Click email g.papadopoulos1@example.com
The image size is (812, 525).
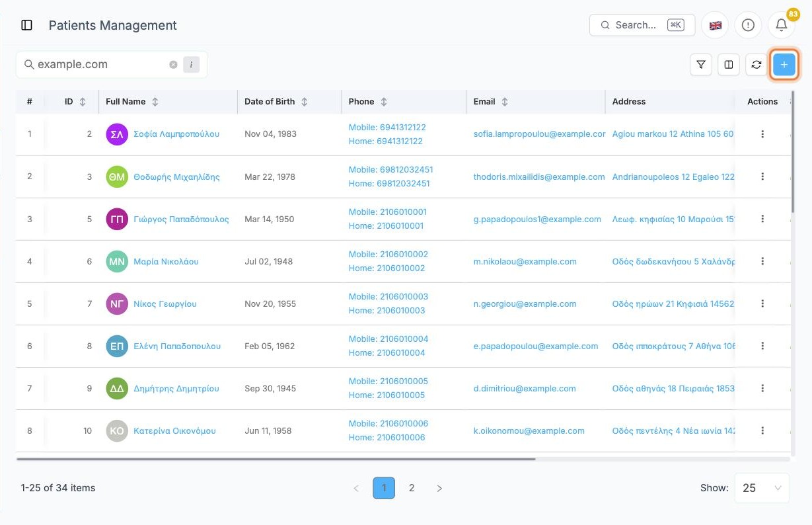coord(537,219)
